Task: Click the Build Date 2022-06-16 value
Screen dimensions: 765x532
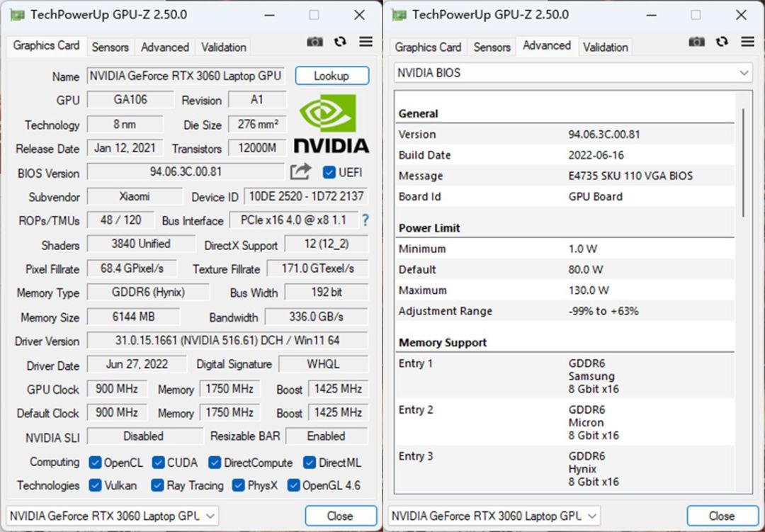Action: point(596,155)
